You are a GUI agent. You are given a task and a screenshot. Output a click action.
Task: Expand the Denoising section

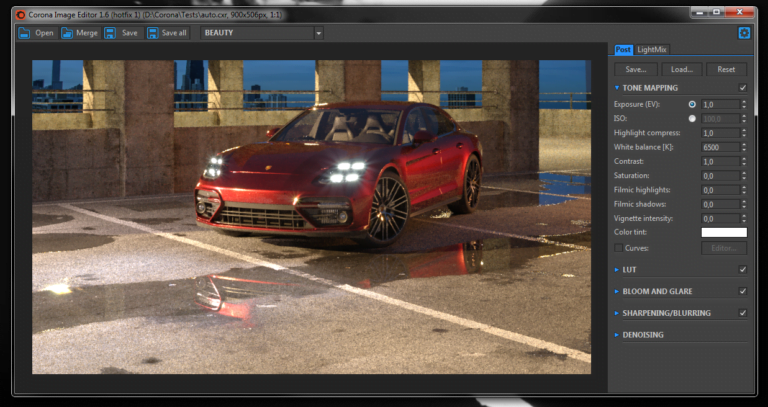tap(642, 335)
